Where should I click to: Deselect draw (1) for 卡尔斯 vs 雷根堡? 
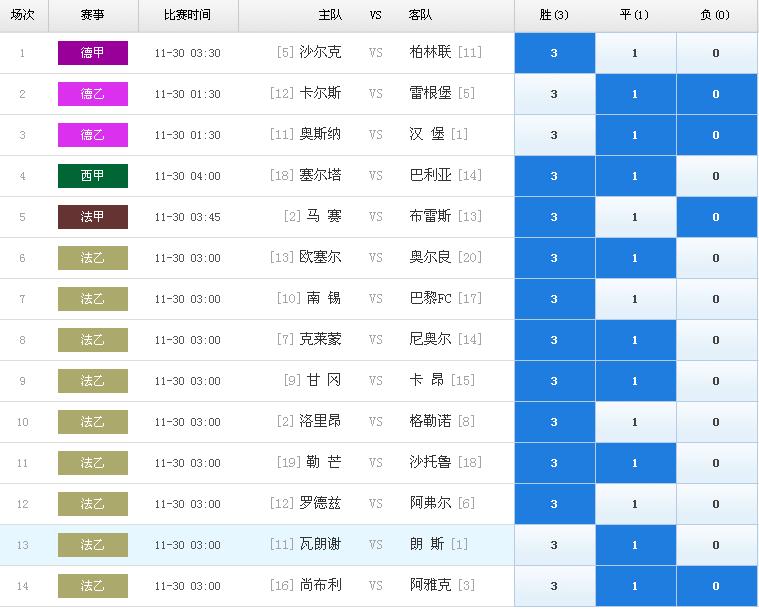636,94
